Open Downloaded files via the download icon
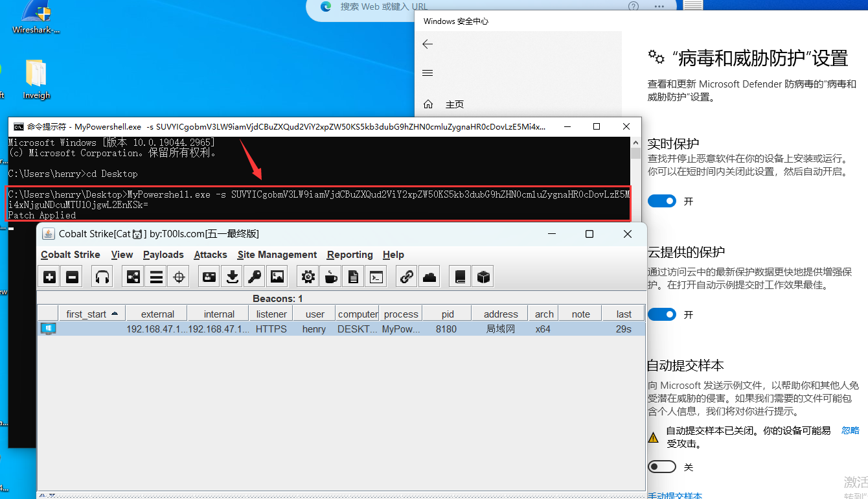868x499 pixels. [x=232, y=277]
